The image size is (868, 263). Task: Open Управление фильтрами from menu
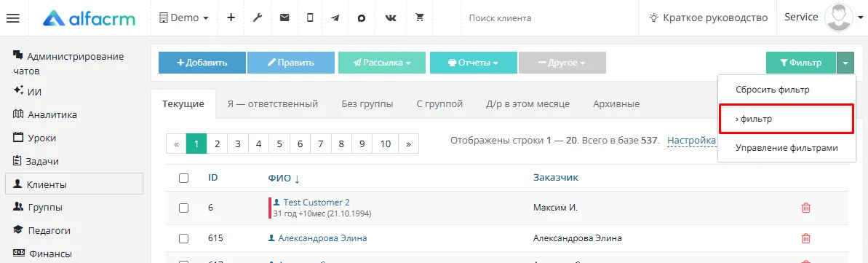(787, 148)
